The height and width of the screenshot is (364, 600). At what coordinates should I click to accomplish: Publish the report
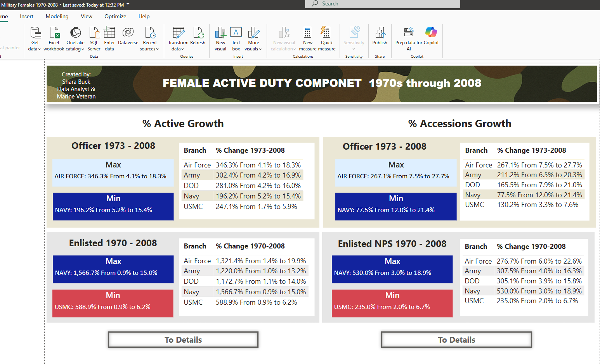click(x=380, y=38)
